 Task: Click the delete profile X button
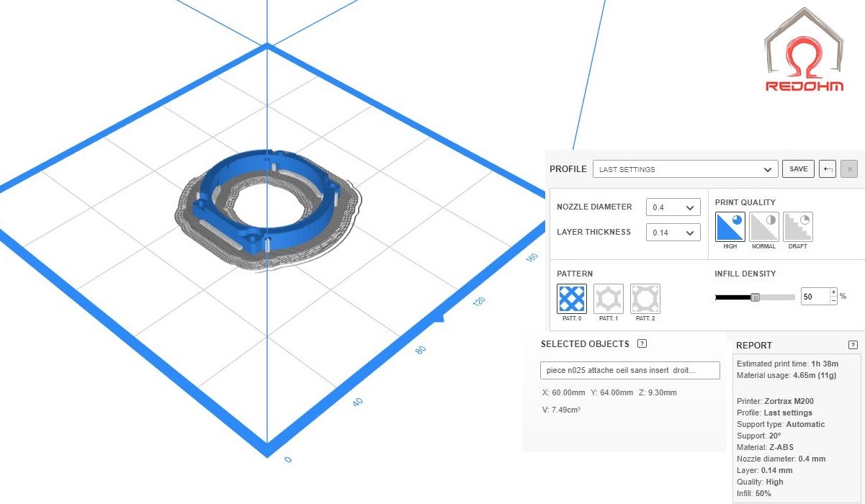pos(849,169)
